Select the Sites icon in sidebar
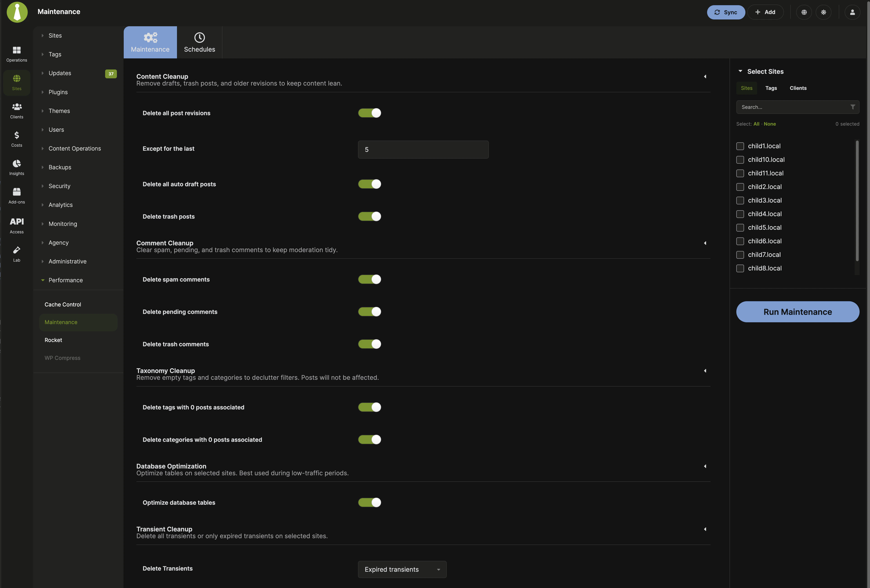 coord(17,82)
